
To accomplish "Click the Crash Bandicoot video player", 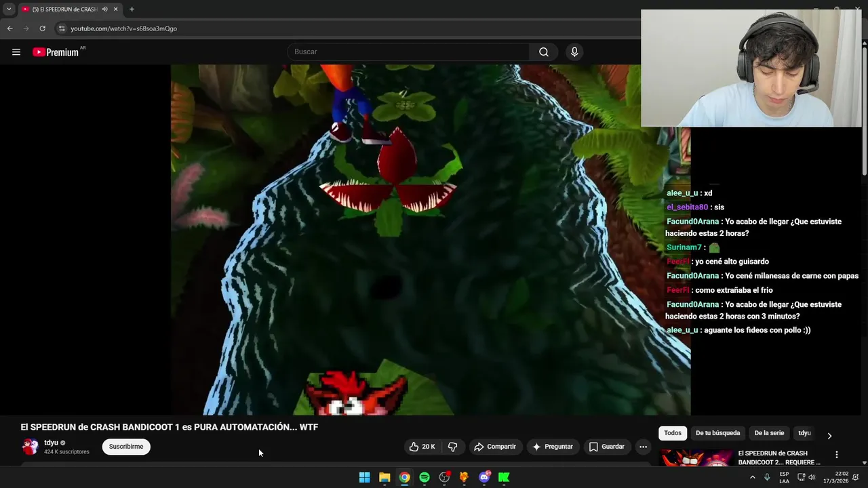I will click(x=431, y=239).
